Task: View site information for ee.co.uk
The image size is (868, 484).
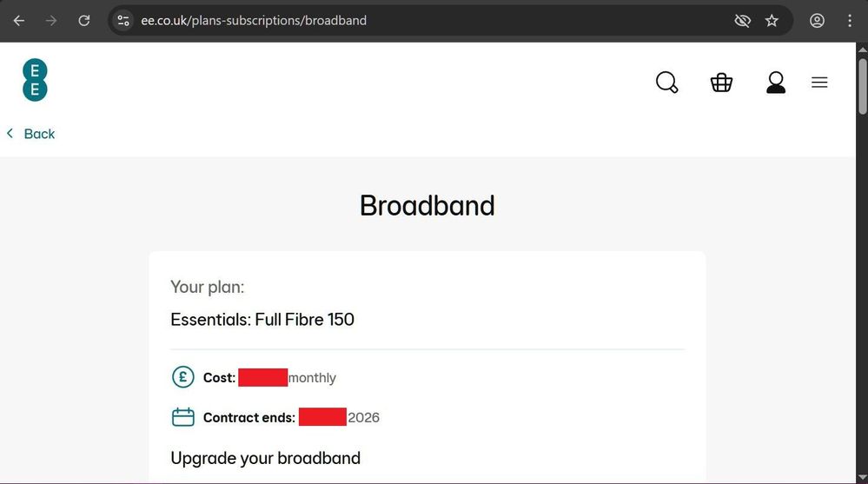Action: click(123, 21)
